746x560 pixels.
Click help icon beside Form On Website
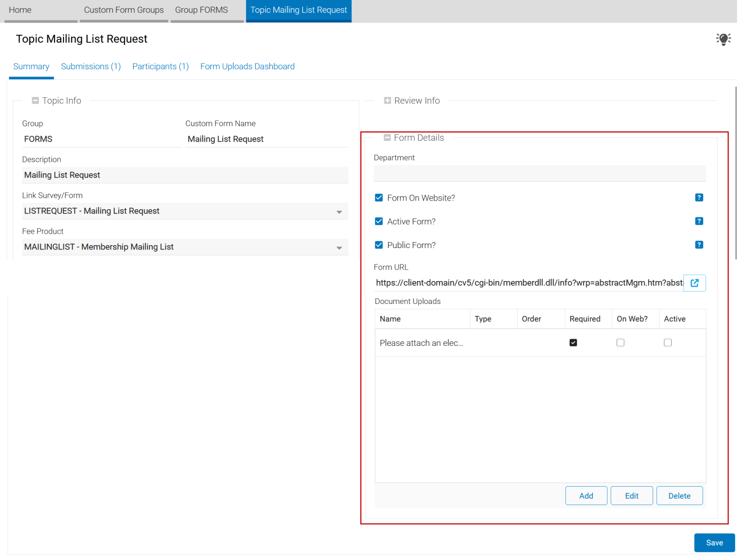click(699, 198)
